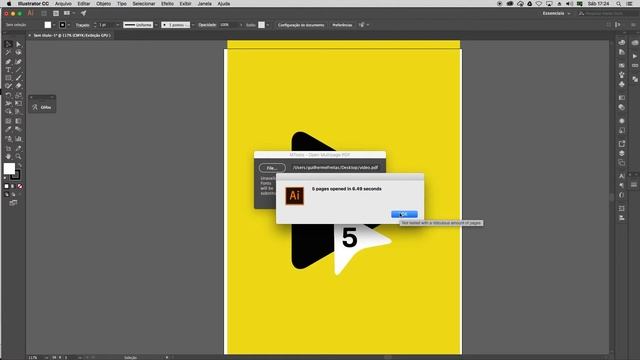Select the Lasso tool

coord(18,53)
